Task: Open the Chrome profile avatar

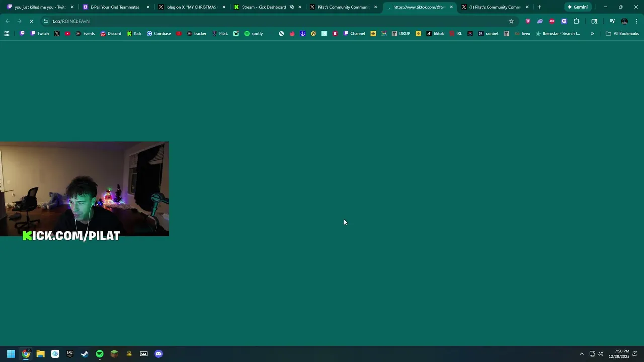Action: (x=624, y=21)
